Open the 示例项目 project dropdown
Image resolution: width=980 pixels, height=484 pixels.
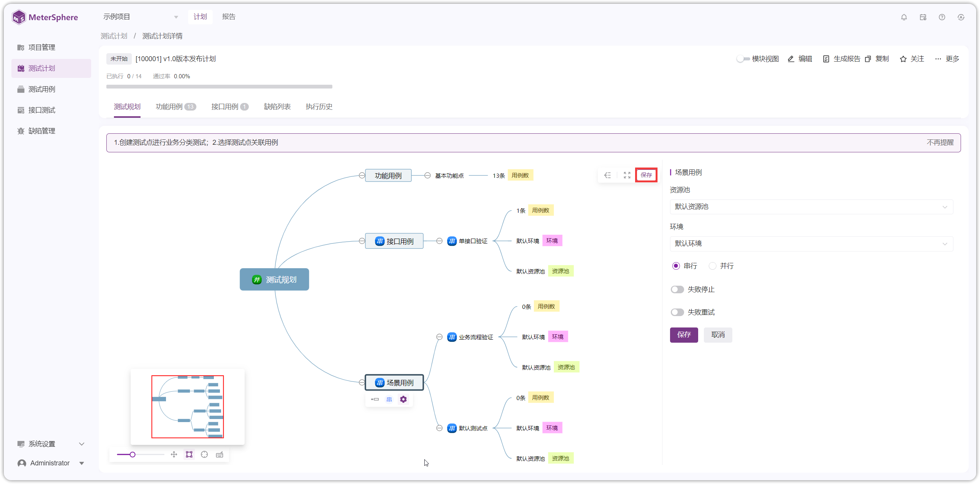[x=141, y=17]
